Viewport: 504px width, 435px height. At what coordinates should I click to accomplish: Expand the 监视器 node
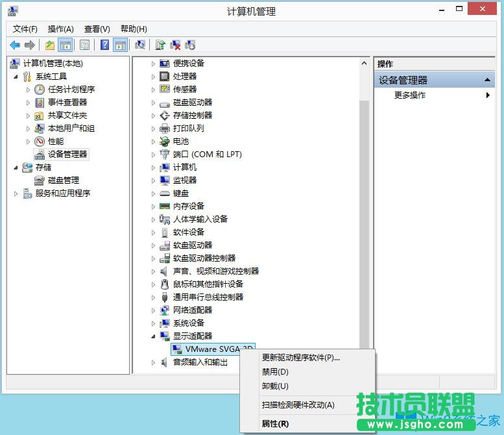click(x=153, y=180)
